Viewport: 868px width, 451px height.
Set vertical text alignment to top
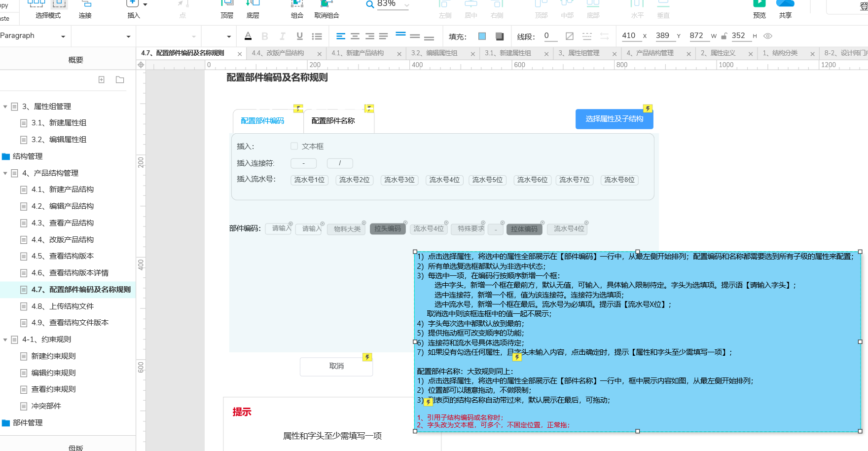400,35
